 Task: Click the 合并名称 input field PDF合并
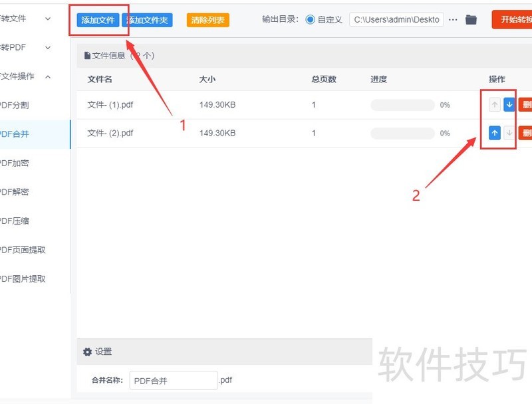click(174, 380)
